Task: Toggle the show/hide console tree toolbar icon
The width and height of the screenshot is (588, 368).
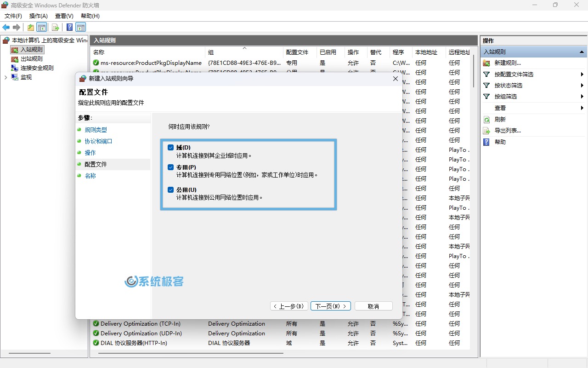Action: pyautogui.click(x=42, y=27)
